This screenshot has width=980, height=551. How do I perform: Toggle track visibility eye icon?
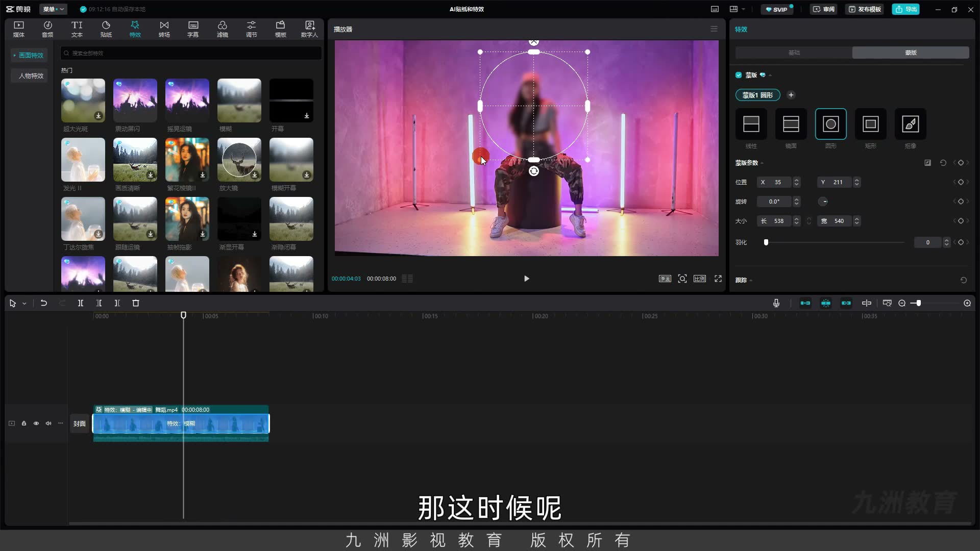click(36, 423)
